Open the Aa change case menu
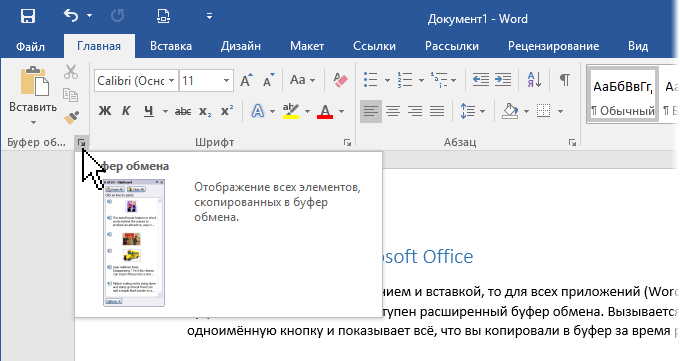The height and width of the screenshot is (361, 680). 302,80
